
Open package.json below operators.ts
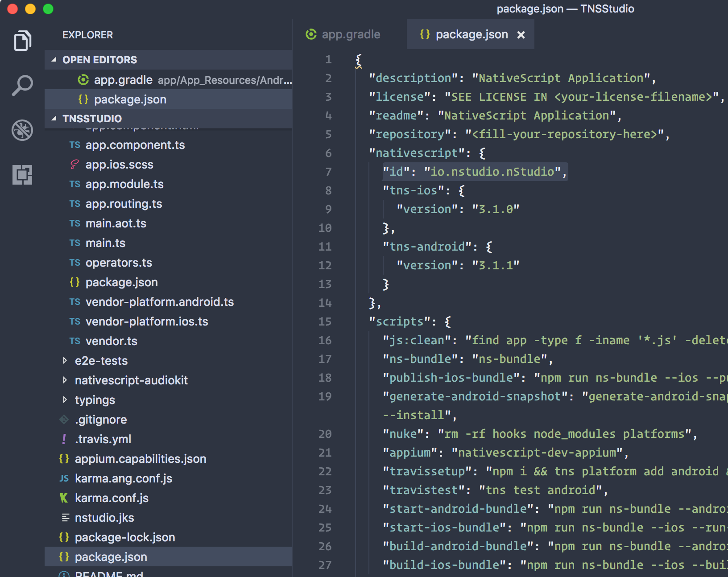click(x=169, y=282)
